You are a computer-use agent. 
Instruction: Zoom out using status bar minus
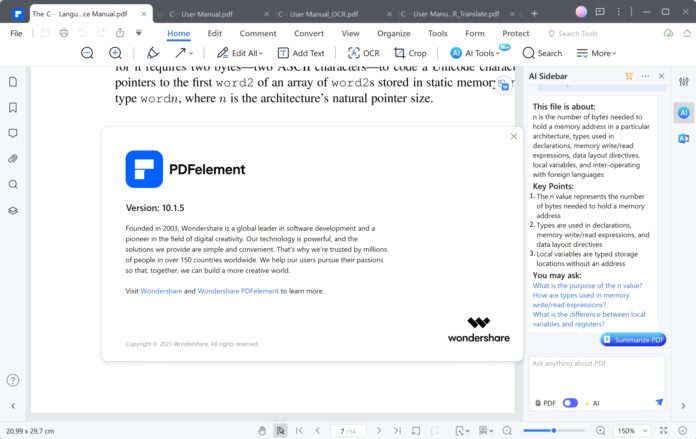[x=507, y=431]
